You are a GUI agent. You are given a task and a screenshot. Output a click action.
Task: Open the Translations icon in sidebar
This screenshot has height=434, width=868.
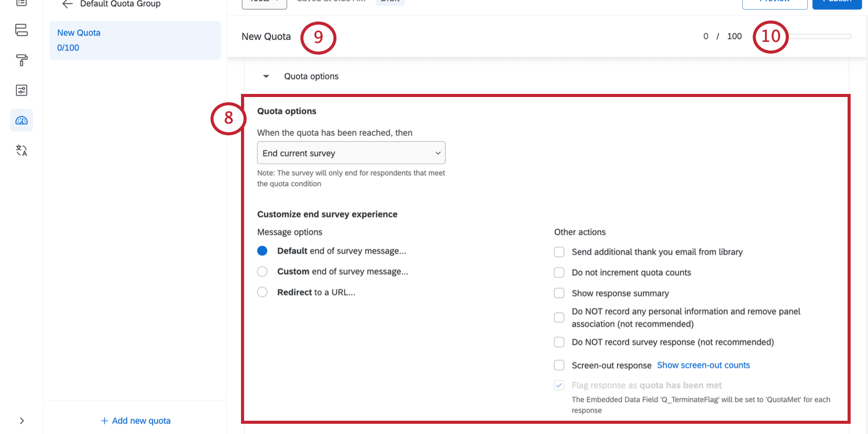(x=21, y=151)
